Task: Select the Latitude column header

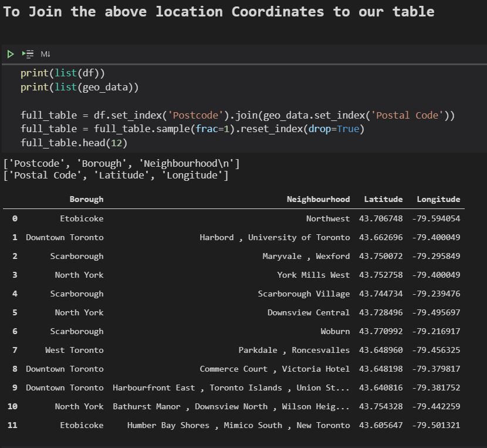Action: tap(383, 199)
